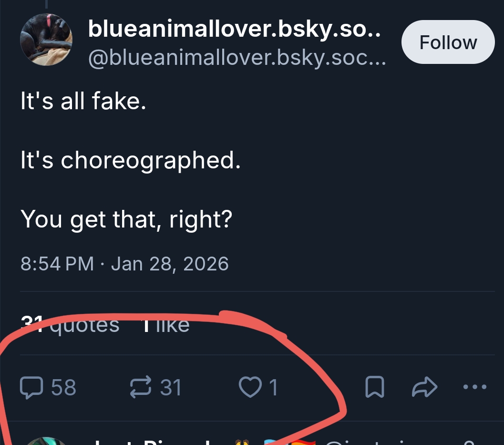Open blueanimallover's profile picture
The width and height of the screenshot is (504, 445).
[46, 40]
